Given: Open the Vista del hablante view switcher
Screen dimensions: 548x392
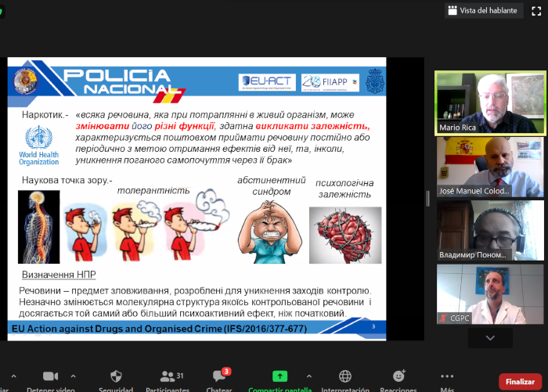Looking at the screenshot, I should pyautogui.click(x=484, y=10).
